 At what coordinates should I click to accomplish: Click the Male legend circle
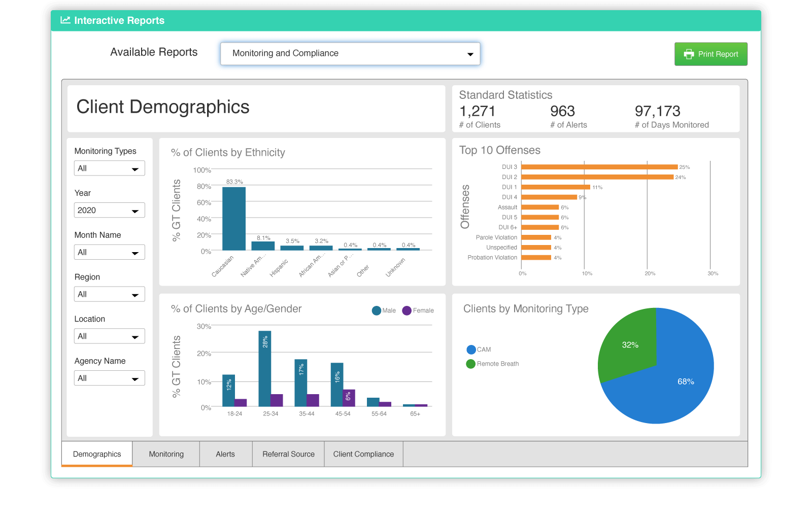coord(376,310)
